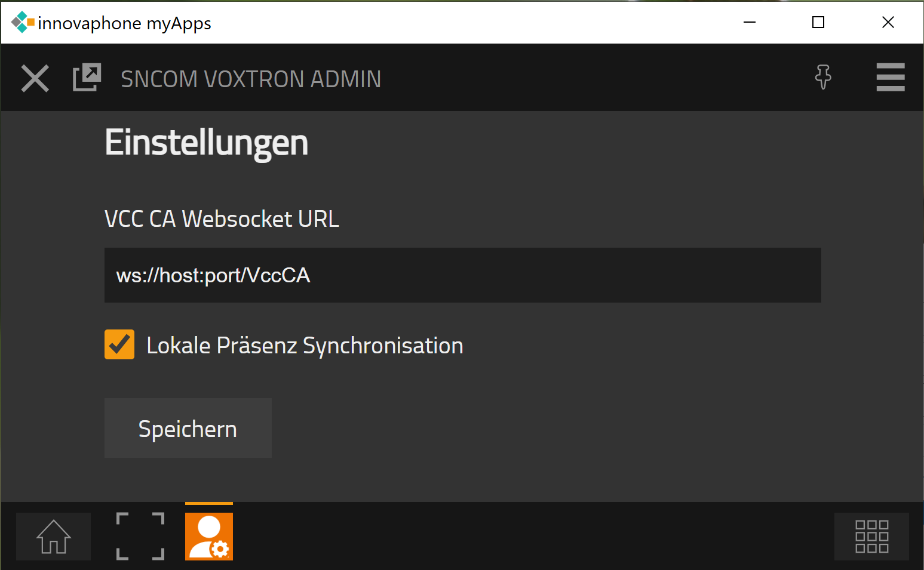Screen dimensions: 924x570
Task: Open the hamburger menu
Action: click(x=890, y=78)
